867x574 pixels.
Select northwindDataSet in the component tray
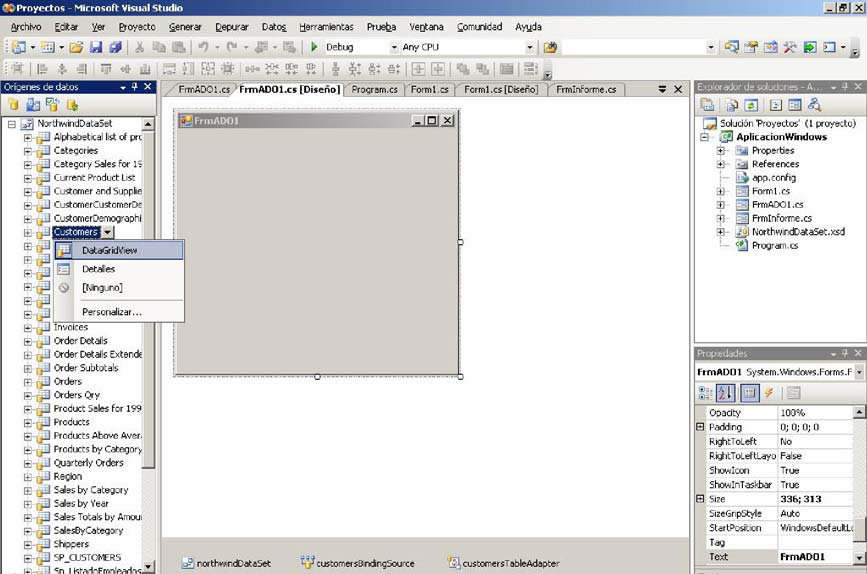(x=227, y=563)
